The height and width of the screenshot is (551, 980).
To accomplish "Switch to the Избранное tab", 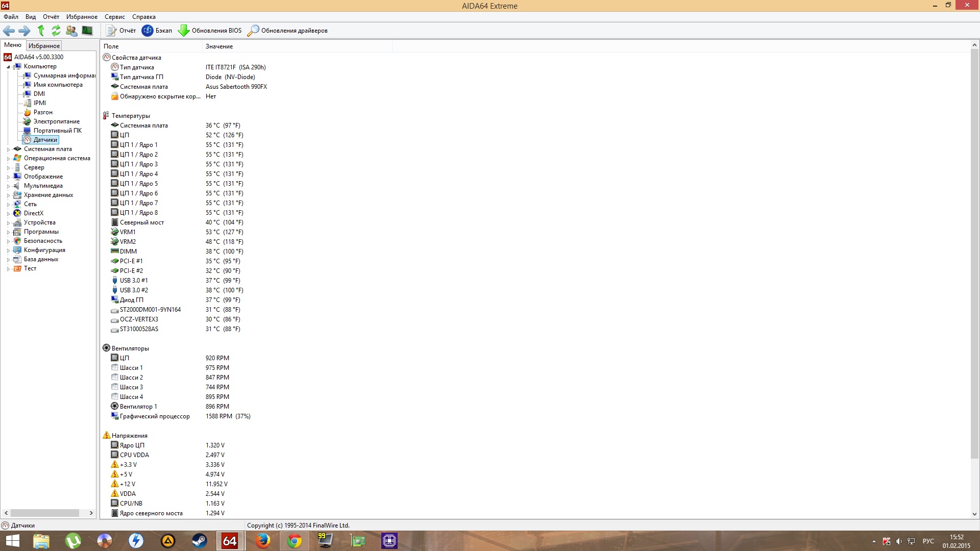I will tap(44, 46).
